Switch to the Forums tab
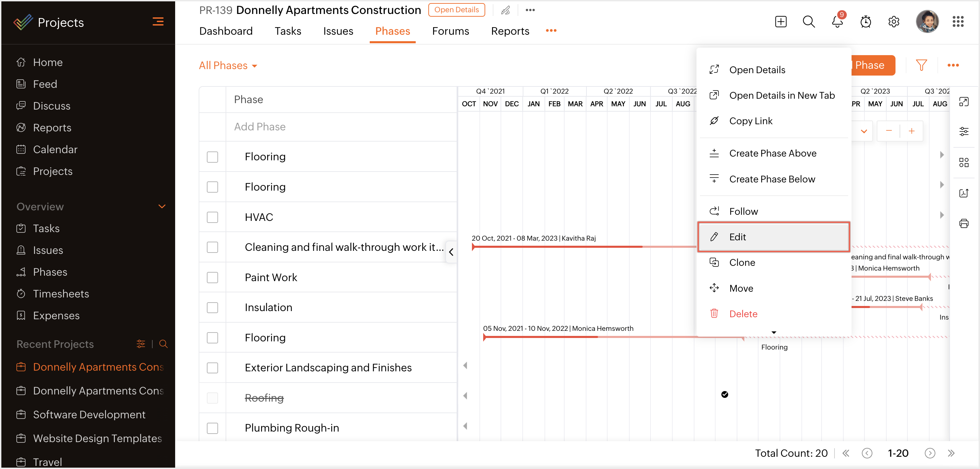The width and height of the screenshot is (980, 469). [450, 31]
